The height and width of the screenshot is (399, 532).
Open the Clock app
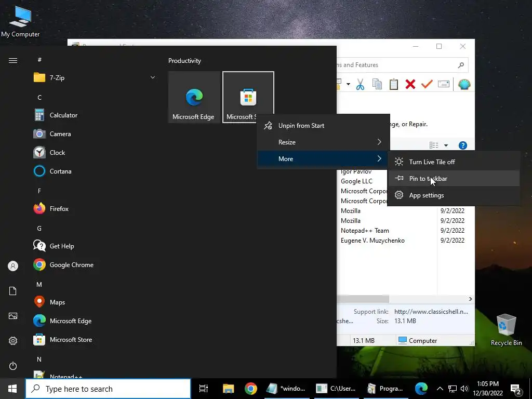point(57,153)
